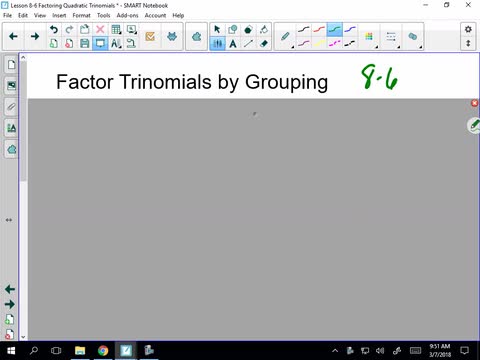Expand the line style dropdown
Viewport: 480px width, 360px height.
[x=391, y=37]
